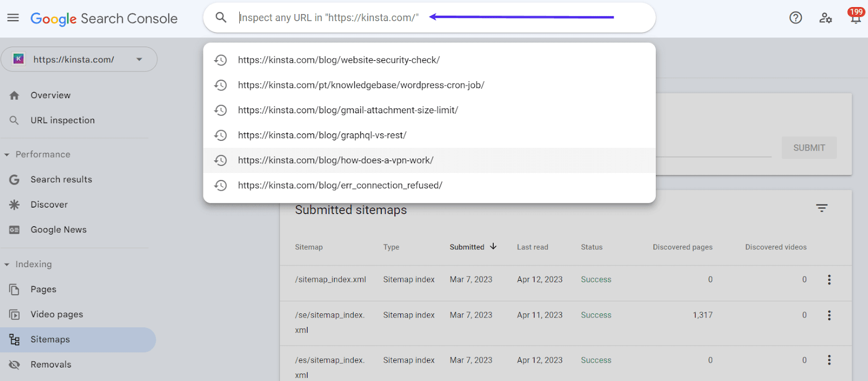Click the filter icon for submitted sitemaps

(x=821, y=208)
